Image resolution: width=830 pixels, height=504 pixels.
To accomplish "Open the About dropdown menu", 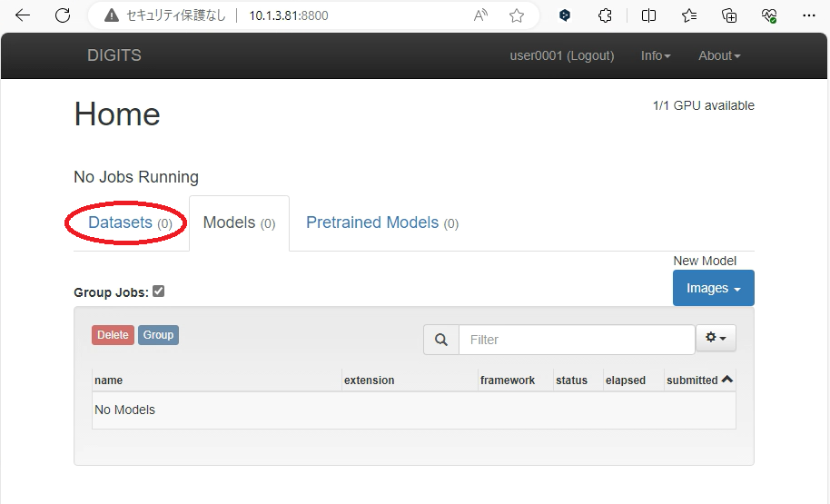I will [719, 55].
